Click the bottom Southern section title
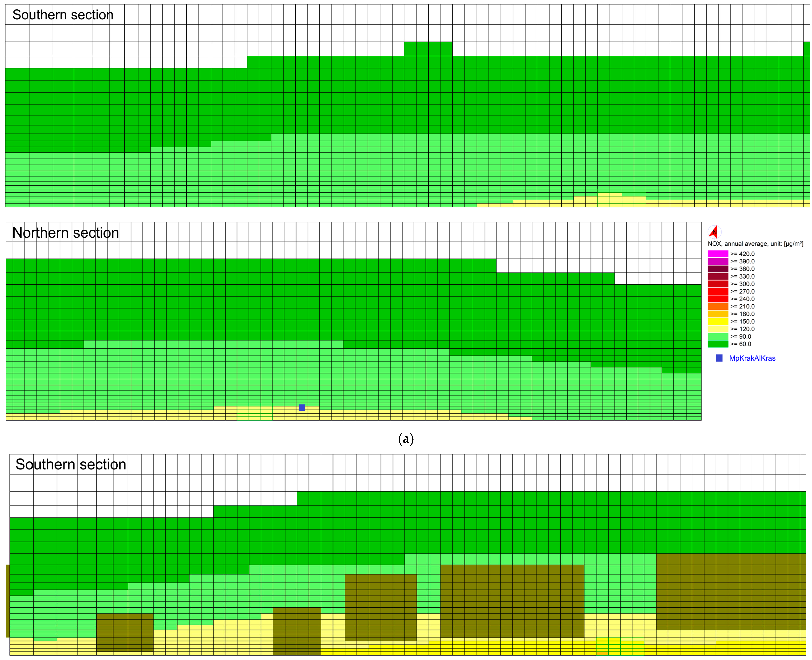The height and width of the screenshot is (660, 812). (x=70, y=464)
